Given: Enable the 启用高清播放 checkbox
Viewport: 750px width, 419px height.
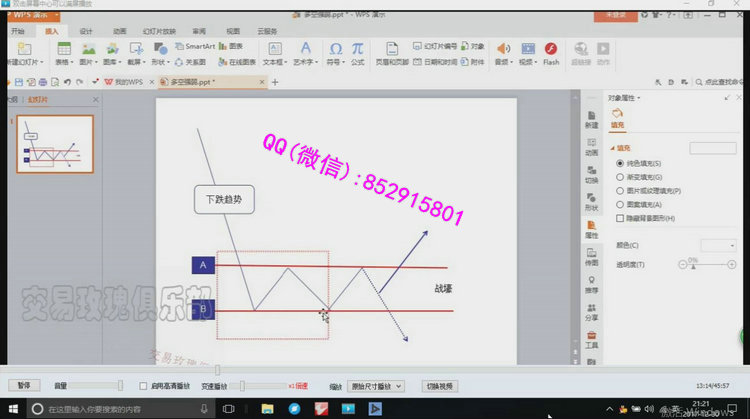Looking at the screenshot, I should pos(143,385).
